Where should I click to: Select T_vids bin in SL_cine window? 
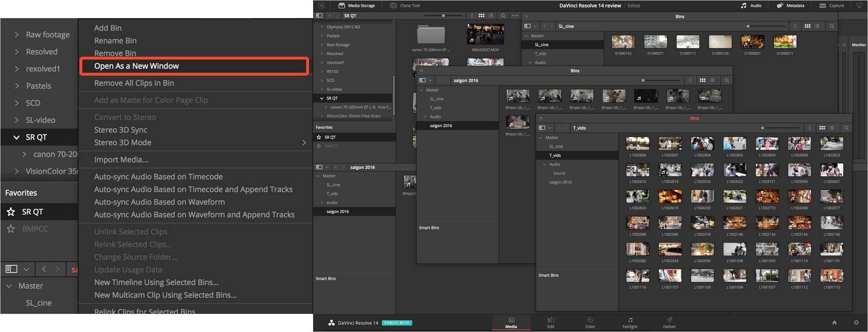pyautogui.click(x=540, y=54)
